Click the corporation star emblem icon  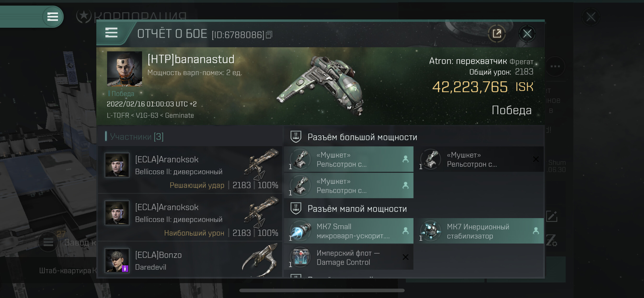(x=84, y=16)
